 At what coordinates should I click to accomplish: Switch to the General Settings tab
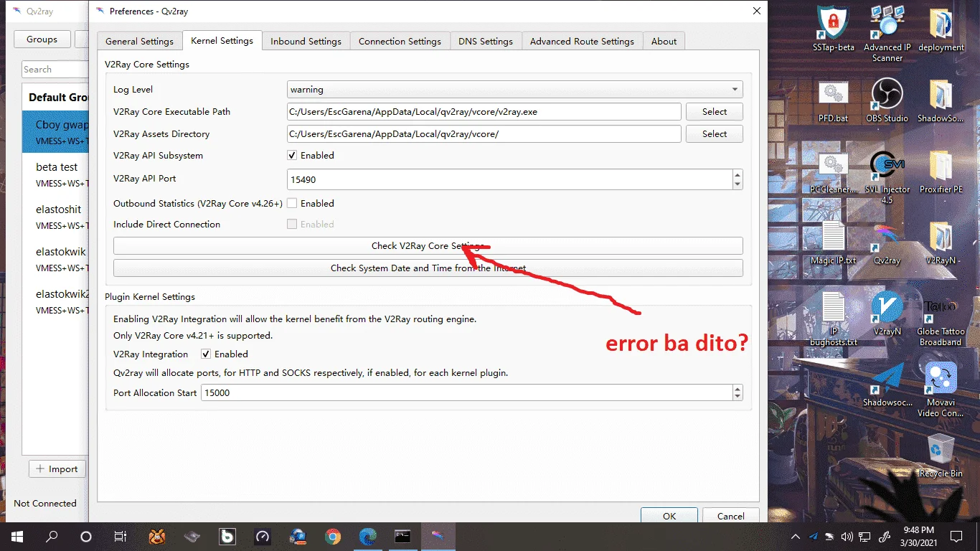coord(140,42)
